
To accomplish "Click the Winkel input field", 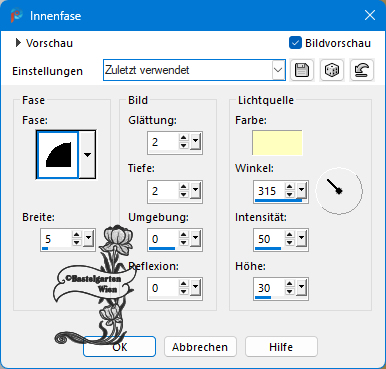I will [269, 191].
